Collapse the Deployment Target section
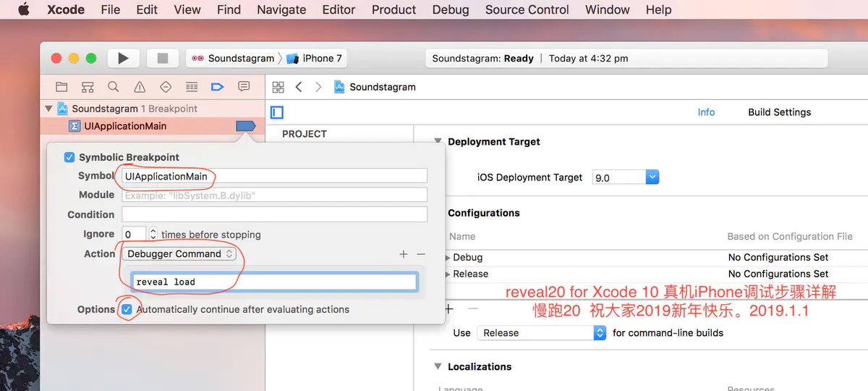 click(x=437, y=142)
